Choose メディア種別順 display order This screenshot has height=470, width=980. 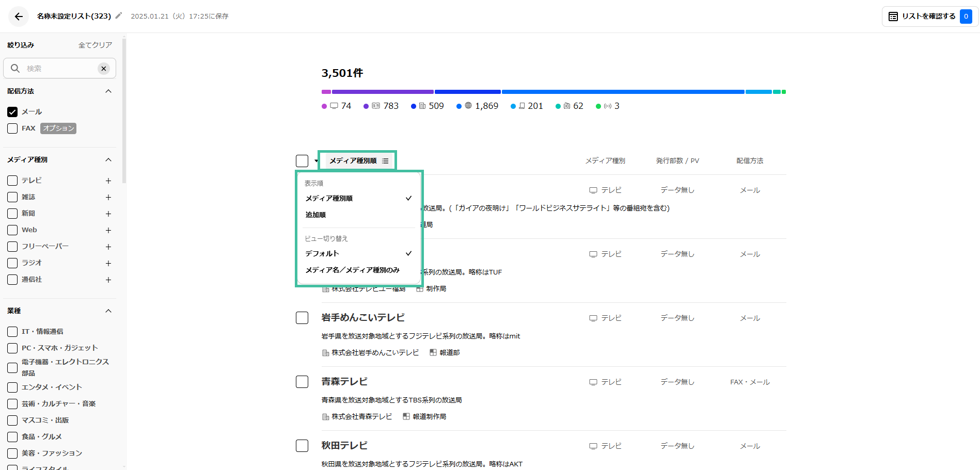(x=358, y=198)
